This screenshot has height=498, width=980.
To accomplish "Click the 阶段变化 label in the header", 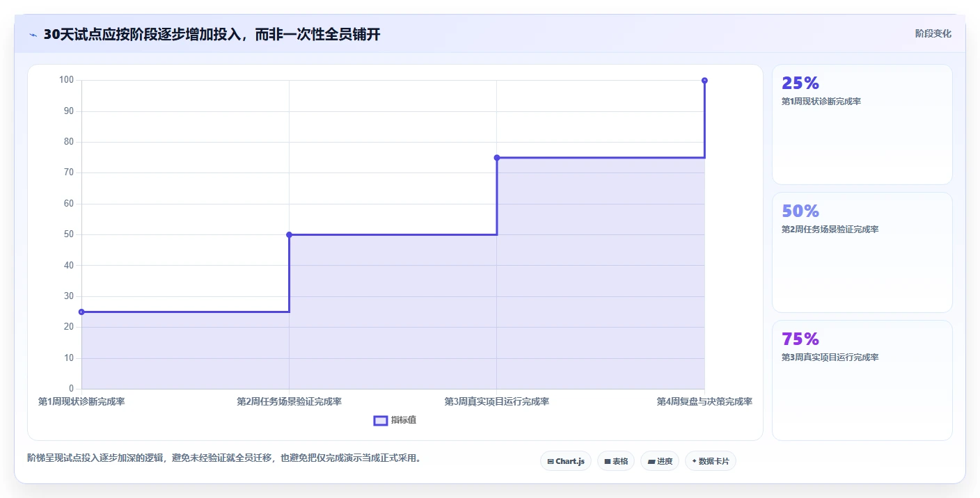I will (933, 34).
